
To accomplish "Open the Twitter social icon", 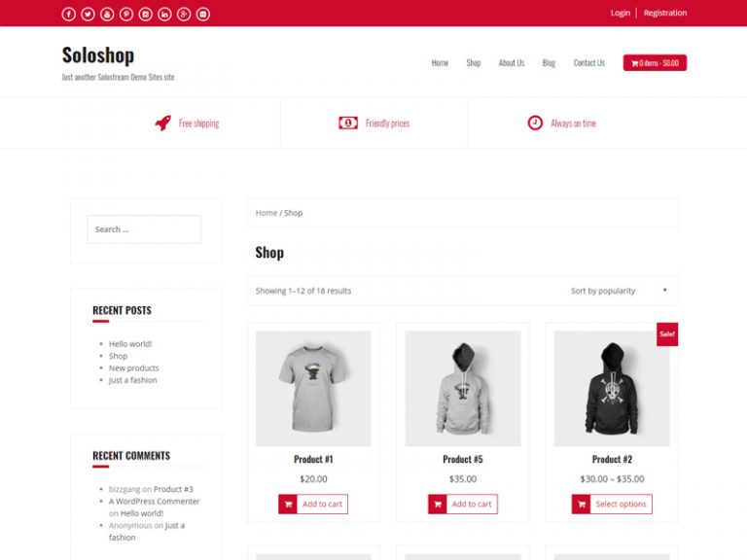I will [x=88, y=15].
